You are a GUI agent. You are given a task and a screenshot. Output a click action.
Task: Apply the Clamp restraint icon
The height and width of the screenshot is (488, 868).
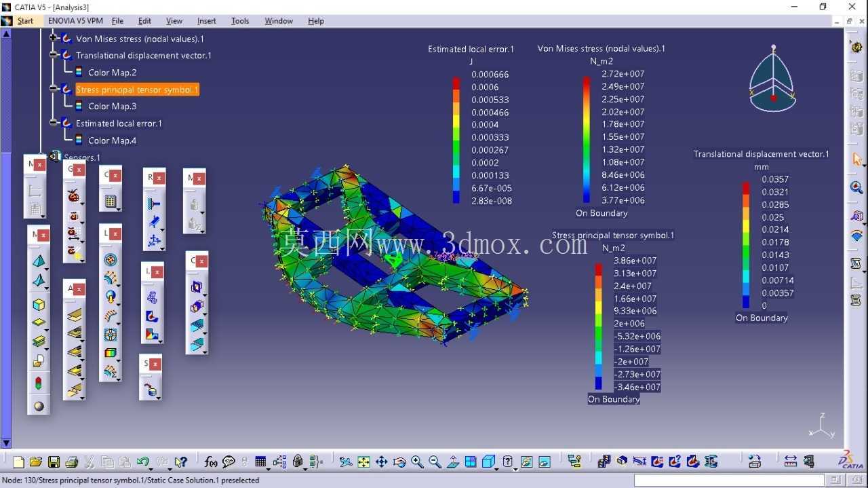[x=153, y=204]
